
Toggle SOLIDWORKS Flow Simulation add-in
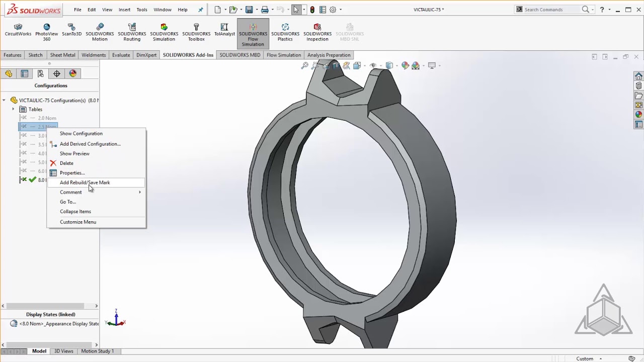253,34
